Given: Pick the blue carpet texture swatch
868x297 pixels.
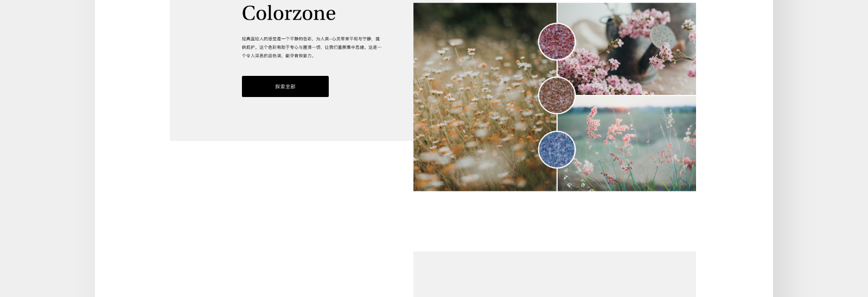Looking at the screenshot, I should (557, 150).
